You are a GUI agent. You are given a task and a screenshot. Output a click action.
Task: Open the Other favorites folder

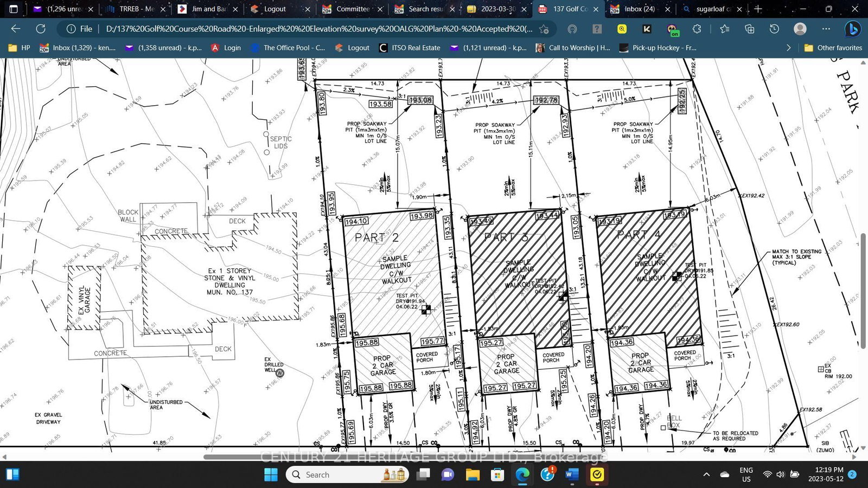[x=833, y=48]
